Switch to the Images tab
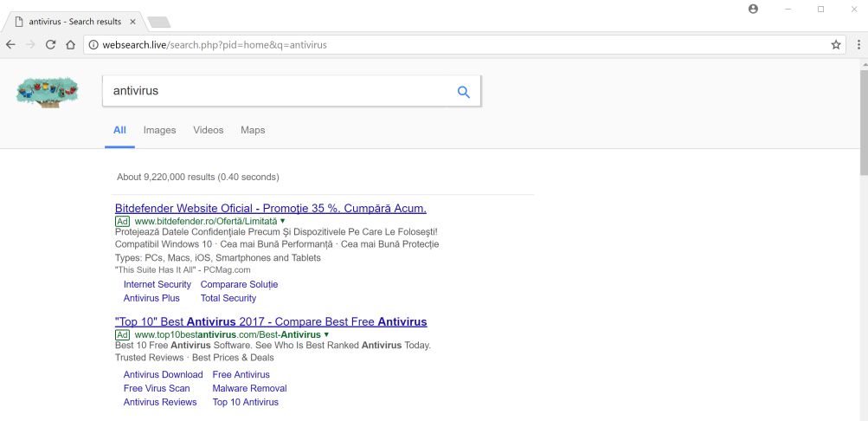This screenshot has width=868, height=421. 159,130
